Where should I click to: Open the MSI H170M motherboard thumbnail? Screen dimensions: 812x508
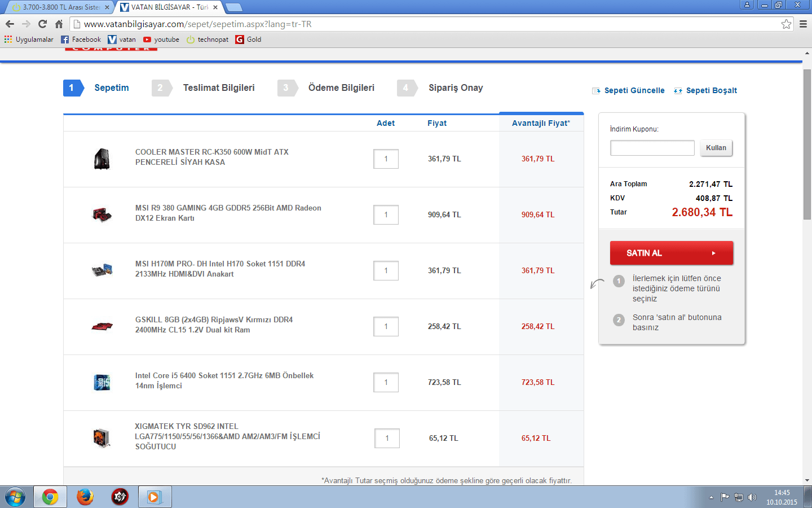coord(102,270)
